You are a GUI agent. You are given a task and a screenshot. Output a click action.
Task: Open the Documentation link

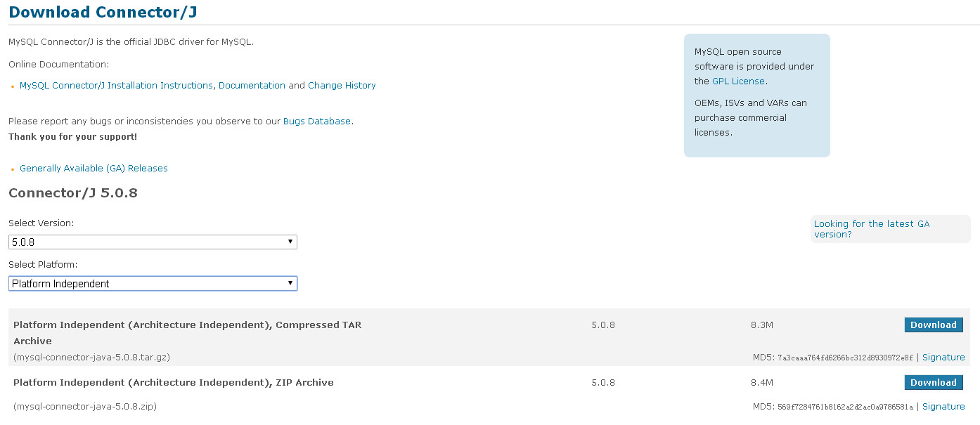coord(252,86)
